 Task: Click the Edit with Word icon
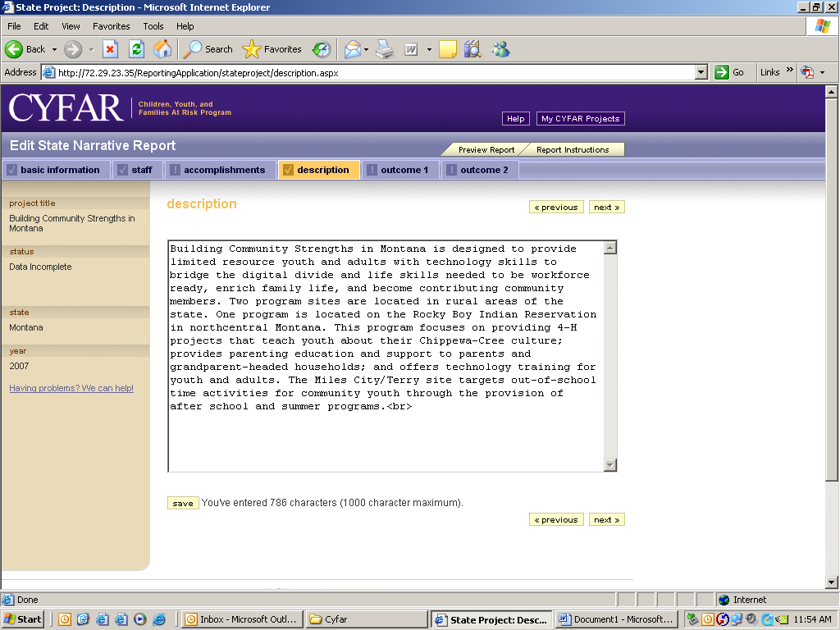pyautogui.click(x=411, y=49)
